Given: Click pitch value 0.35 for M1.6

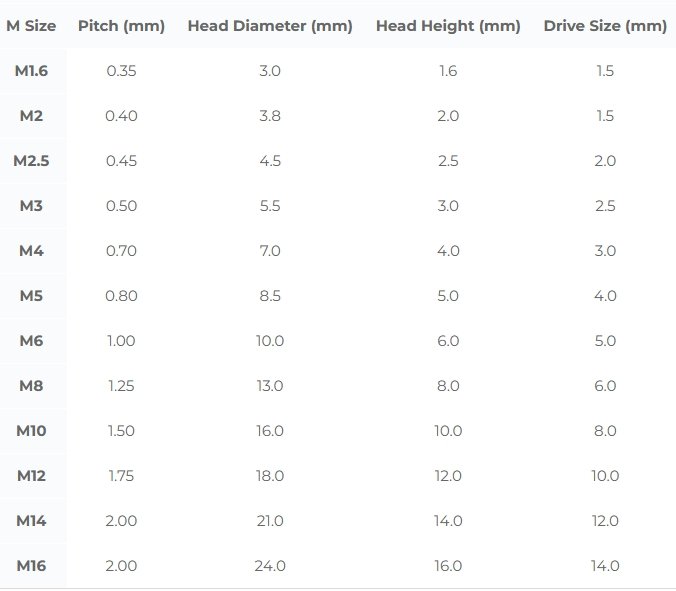Looking at the screenshot, I should pos(121,71).
